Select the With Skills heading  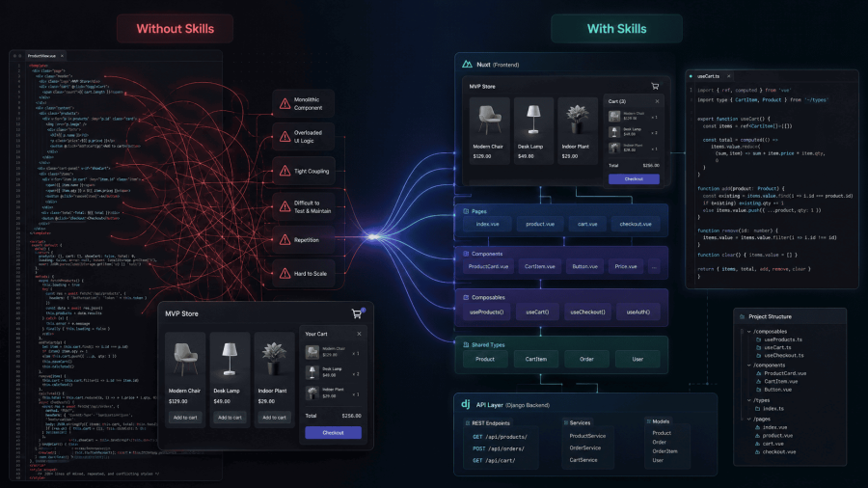pyautogui.click(x=616, y=29)
